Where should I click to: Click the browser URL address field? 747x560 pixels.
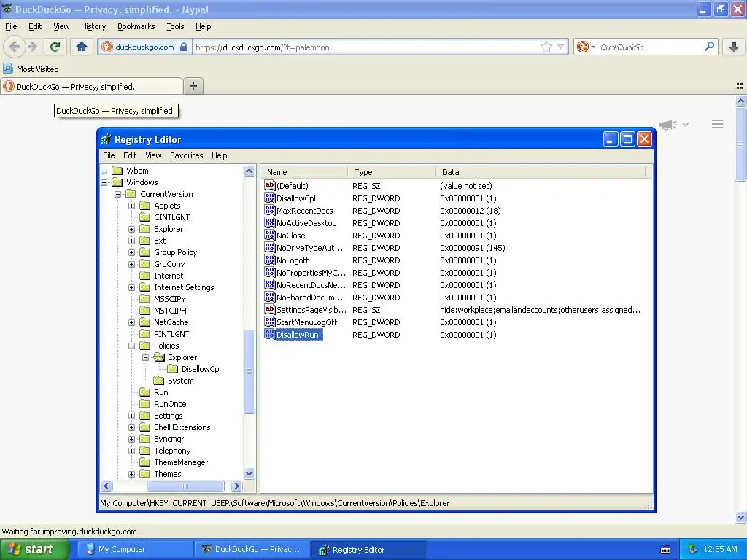pos(366,47)
